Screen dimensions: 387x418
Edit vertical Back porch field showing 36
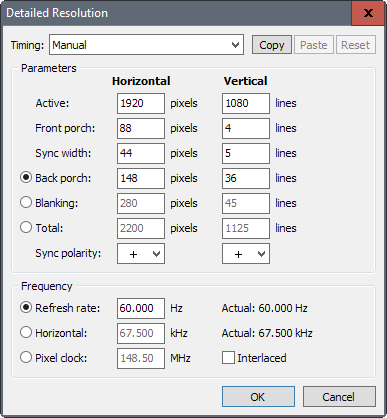click(246, 178)
